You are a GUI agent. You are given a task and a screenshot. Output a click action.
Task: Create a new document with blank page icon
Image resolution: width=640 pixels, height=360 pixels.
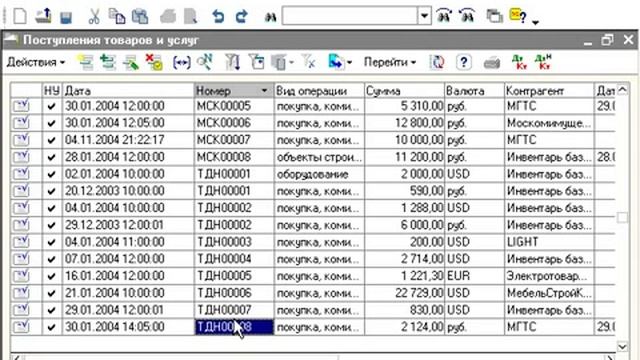20,17
